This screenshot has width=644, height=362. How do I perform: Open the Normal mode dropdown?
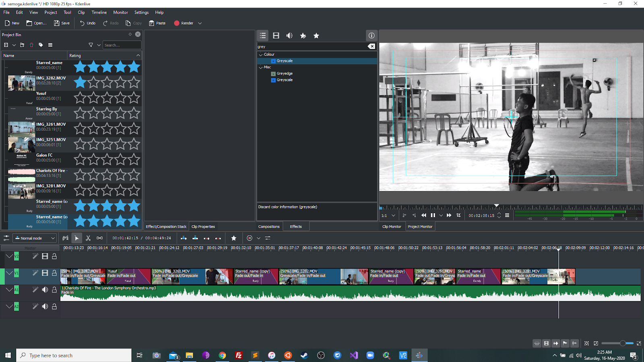pos(35,238)
